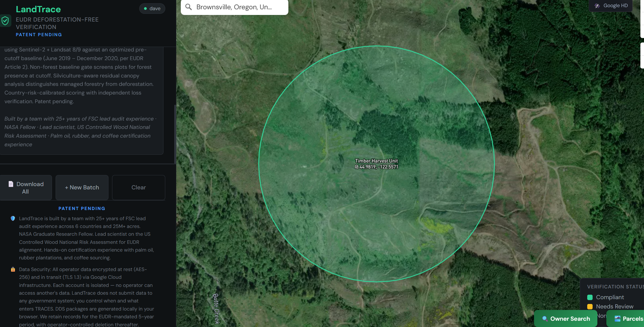Click the magnifier icon in the map search box
The image size is (644, 327).
189,7
